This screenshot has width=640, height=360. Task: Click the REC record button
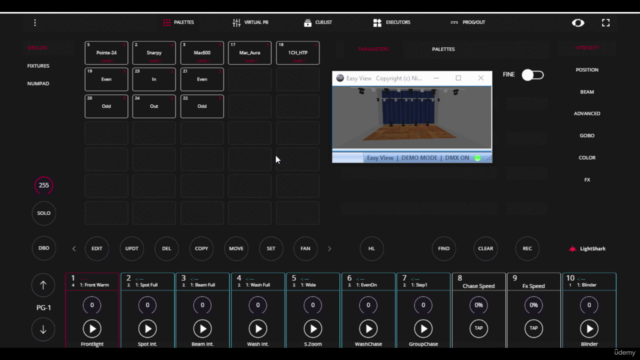[x=527, y=249]
